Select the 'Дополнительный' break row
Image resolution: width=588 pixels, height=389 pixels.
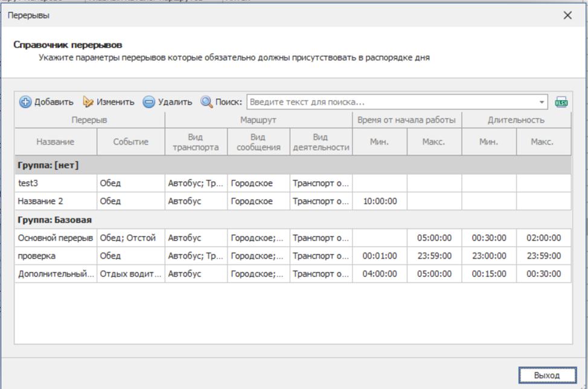56,274
